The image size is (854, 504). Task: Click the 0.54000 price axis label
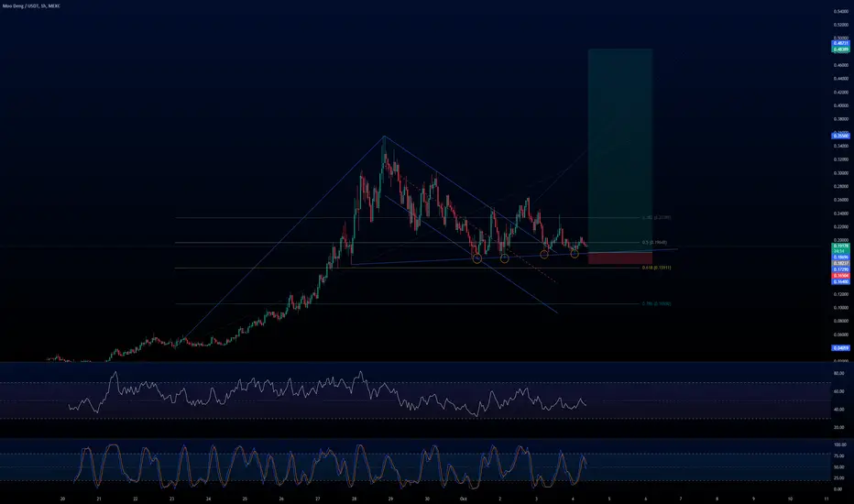[840, 11]
